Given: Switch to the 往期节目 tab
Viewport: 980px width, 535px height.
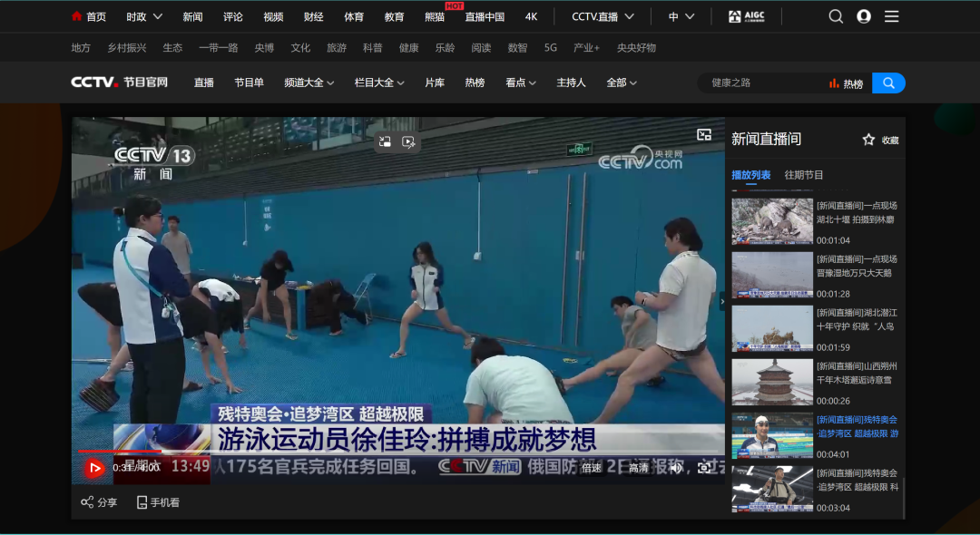Looking at the screenshot, I should [x=804, y=175].
